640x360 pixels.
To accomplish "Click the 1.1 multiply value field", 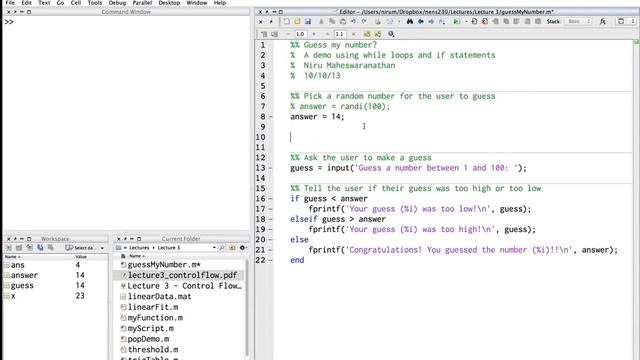I will coord(339,34).
